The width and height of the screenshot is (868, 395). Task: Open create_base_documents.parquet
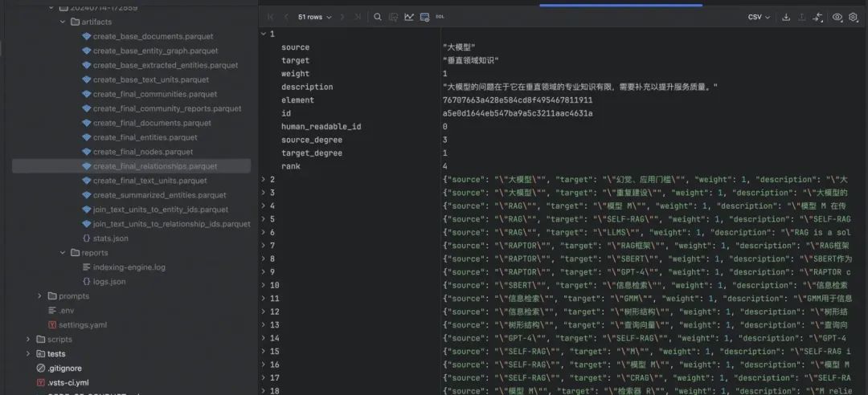pos(153,36)
